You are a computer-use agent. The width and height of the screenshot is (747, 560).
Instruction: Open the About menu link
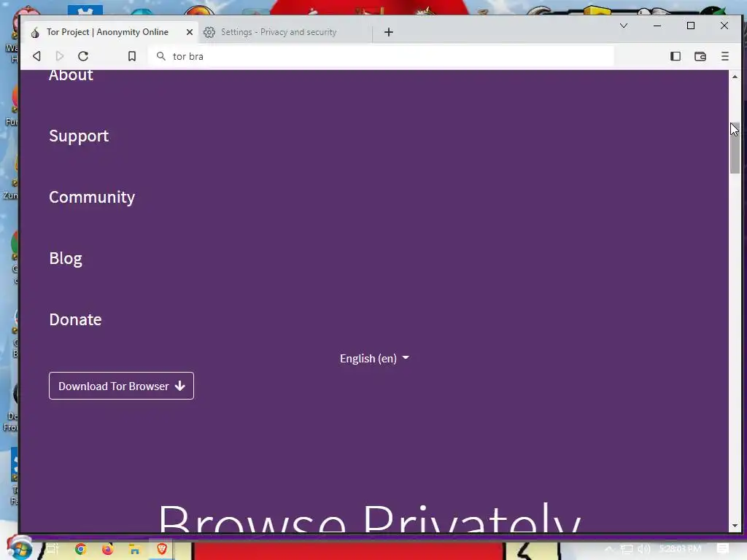tap(71, 75)
